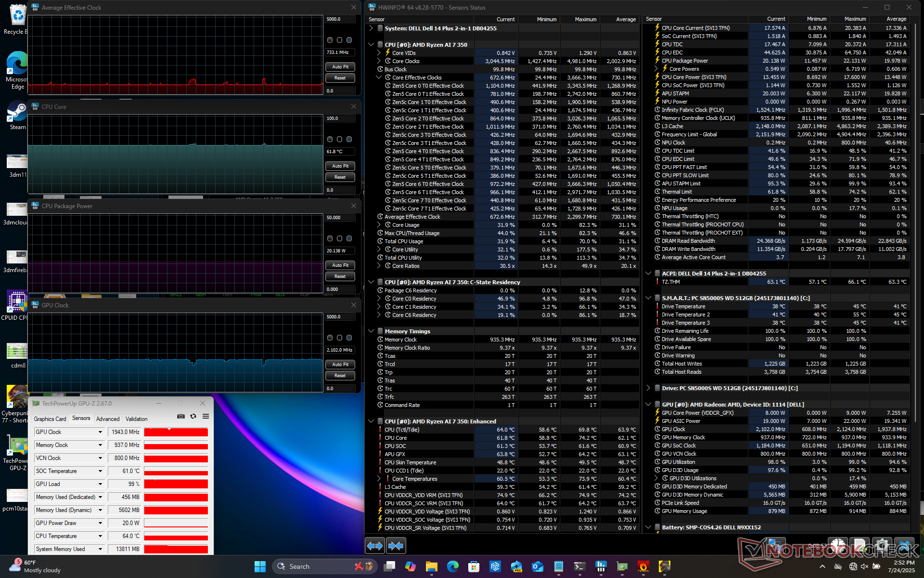The height and width of the screenshot is (578, 924).
Task: Expand the Drive: PC SN5000S group
Action: 648,388
